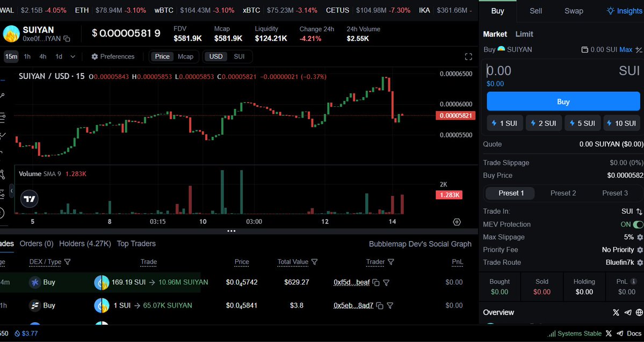Open Insights lightbulb panel
Screen dimensions: 644x342
point(624,11)
